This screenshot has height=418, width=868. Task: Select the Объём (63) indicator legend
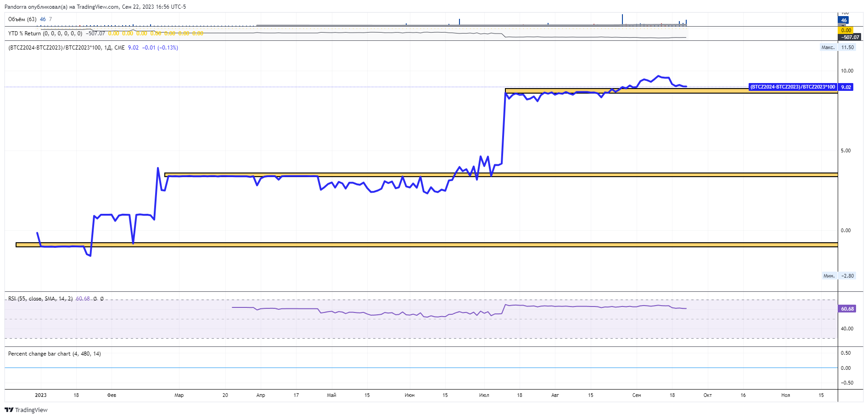coord(22,19)
